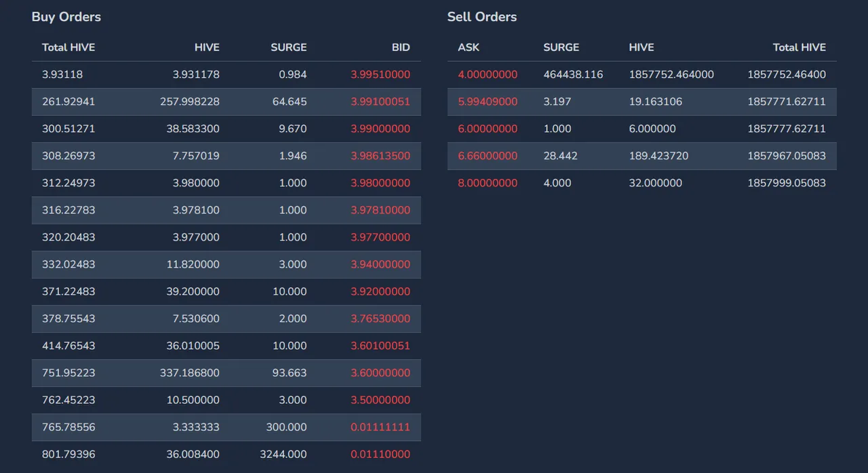
Task: Click the Buy Orders heading
Action: [x=66, y=17]
